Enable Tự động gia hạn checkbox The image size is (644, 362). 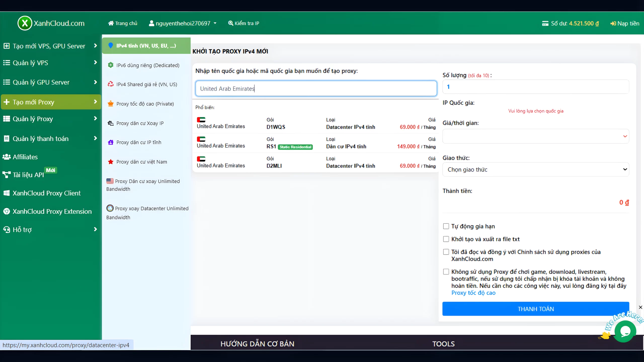446,226
